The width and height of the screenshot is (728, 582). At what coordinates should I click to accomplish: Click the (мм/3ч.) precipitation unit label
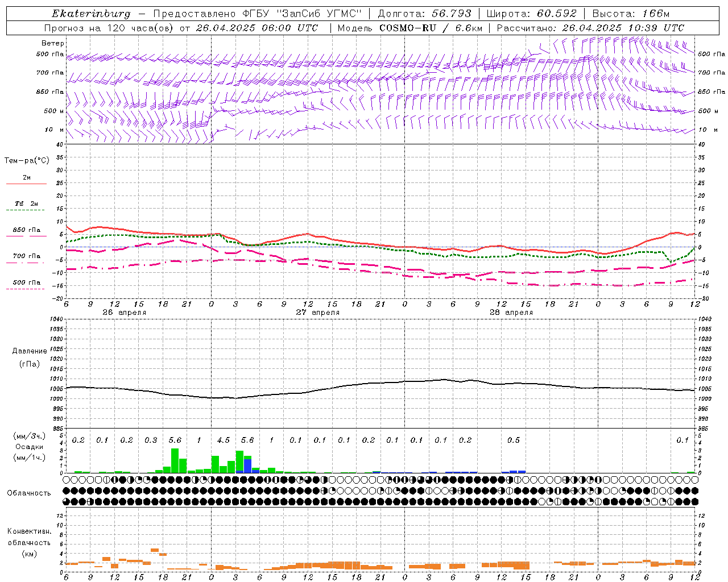(x=30, y=436)
